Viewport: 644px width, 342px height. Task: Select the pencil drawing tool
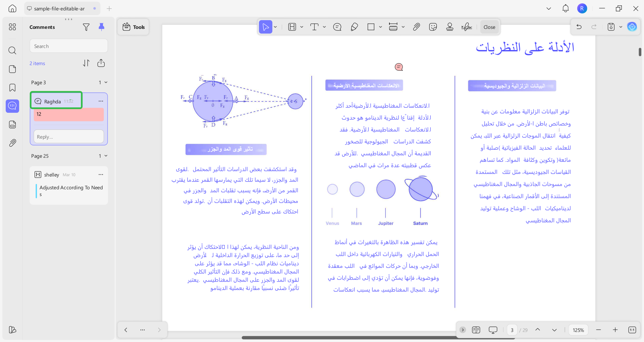pos(354,27)
